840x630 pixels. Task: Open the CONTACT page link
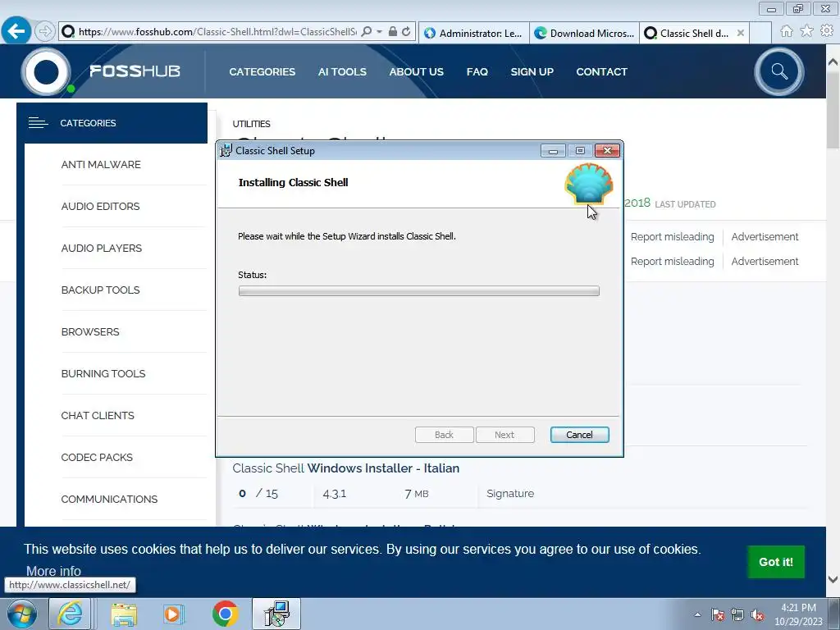tap(601, 72)
